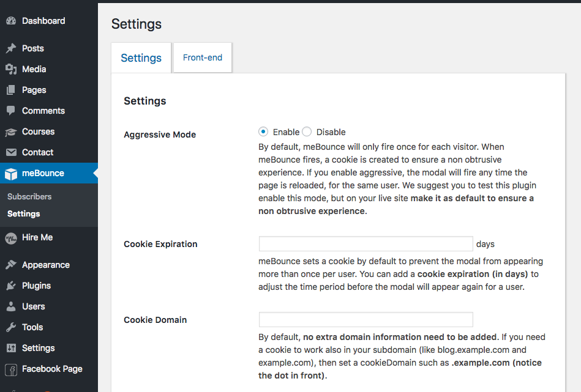Viewport: 581px width, 392px height.
Task: Click the 'days' unit text
Action: (x=485, y=244)
